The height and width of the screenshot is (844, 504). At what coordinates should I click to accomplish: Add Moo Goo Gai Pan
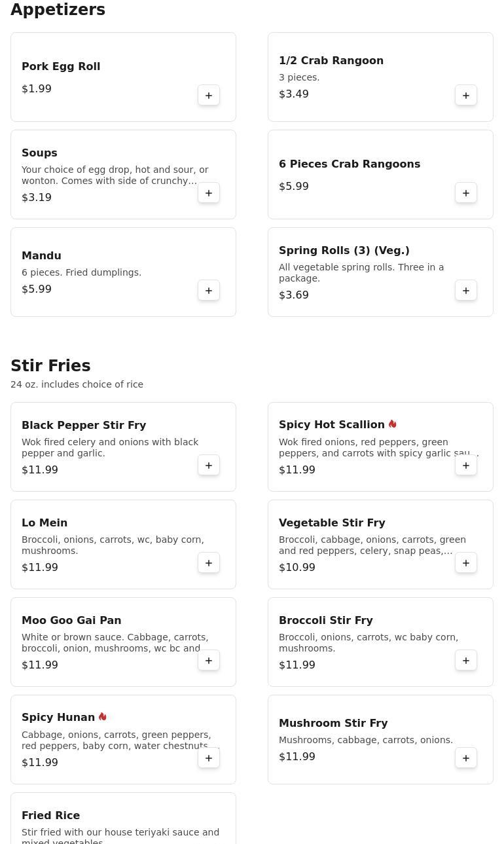click(209, 661)
